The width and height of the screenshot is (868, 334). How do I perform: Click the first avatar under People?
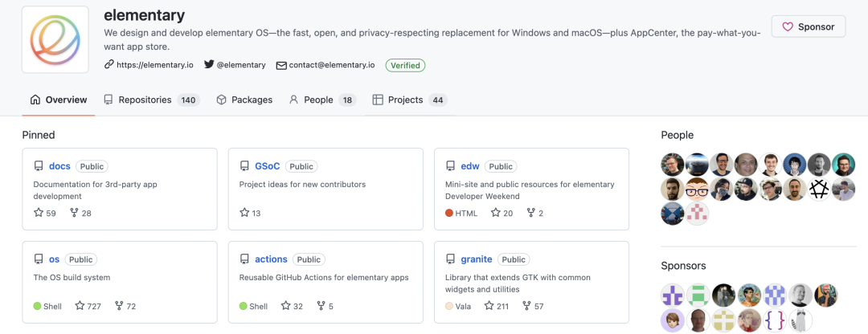pos(673,165)
